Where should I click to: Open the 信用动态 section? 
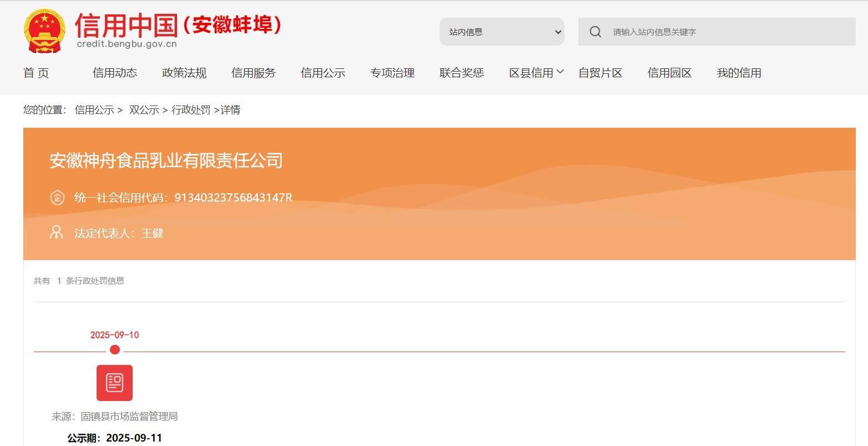coord(114,72)
